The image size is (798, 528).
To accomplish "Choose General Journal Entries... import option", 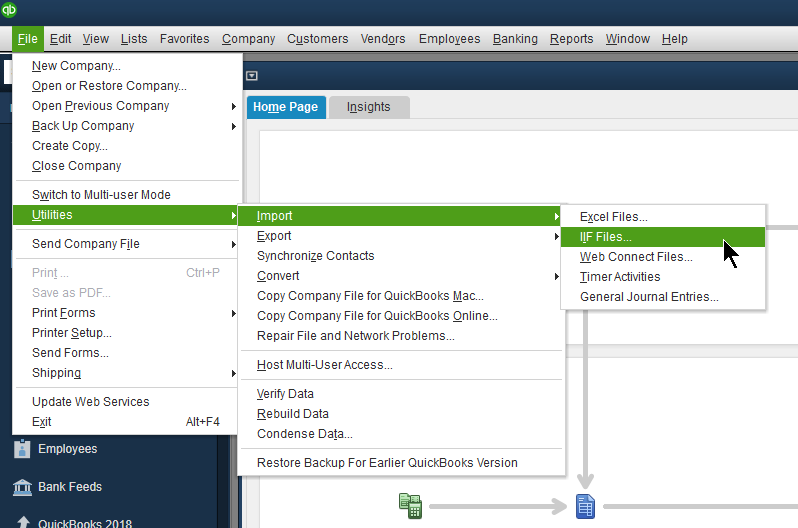I will coord(663,297).
